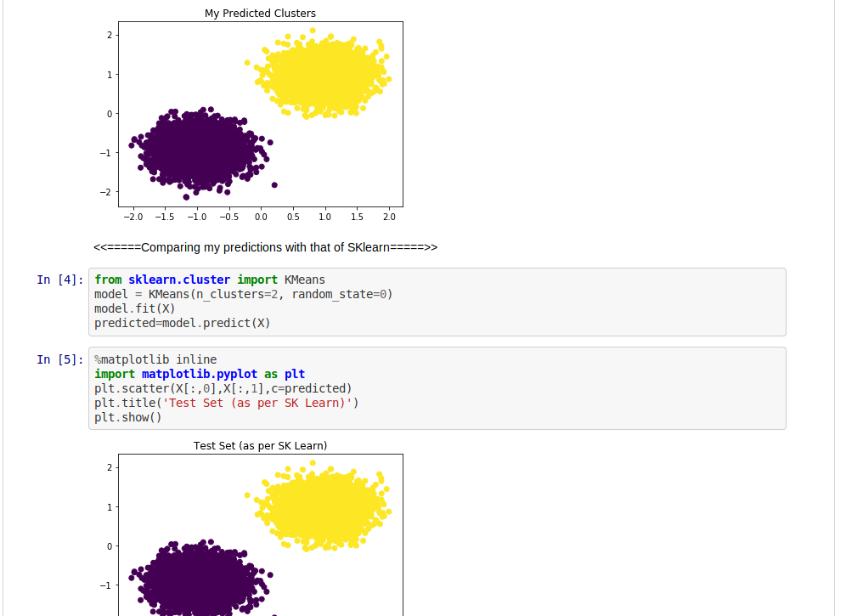Click the Test Set (as per SK Learn) plot title
This screenshot has width=846, height=616.
coord(260,445)
